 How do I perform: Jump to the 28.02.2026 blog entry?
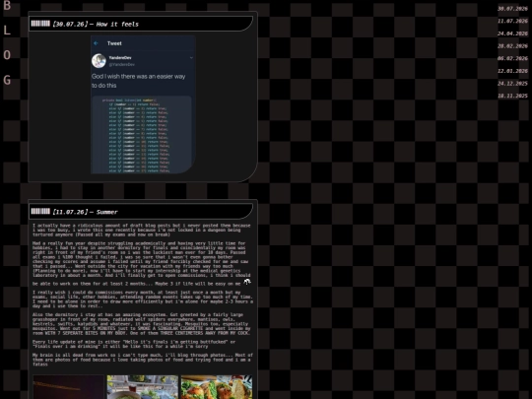pos(512,46)
